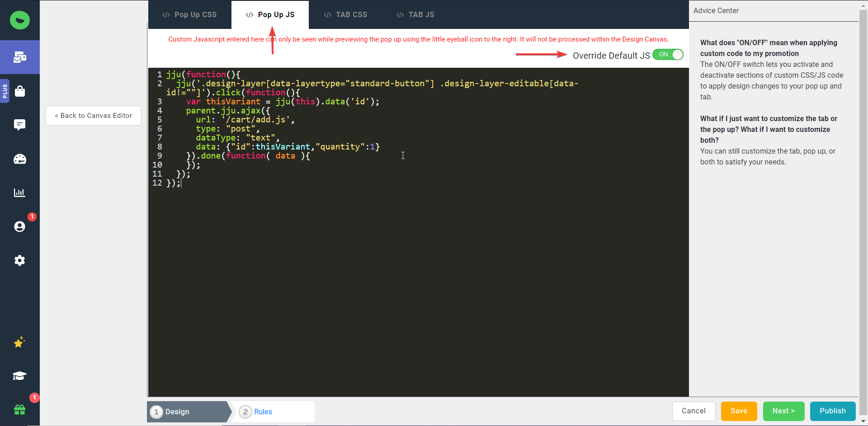
Task: Click the sparkle star what's-new icon
Action: [19, 342]
